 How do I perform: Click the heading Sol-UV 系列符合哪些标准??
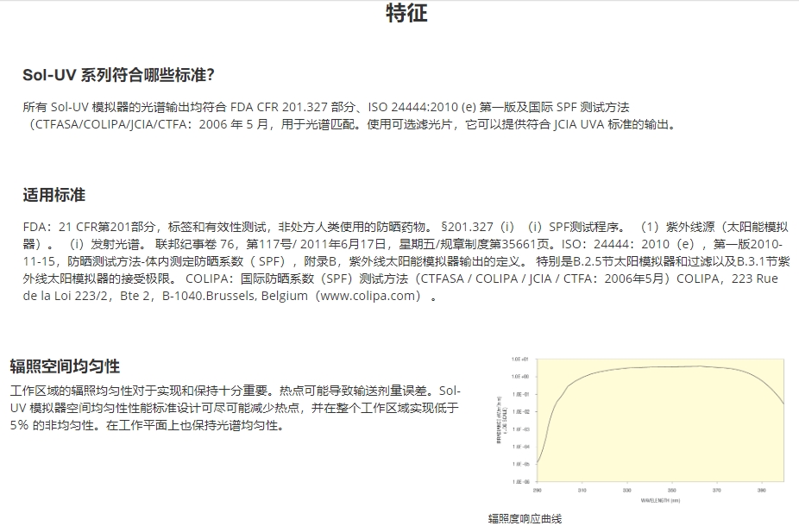(x=118, y=75)
